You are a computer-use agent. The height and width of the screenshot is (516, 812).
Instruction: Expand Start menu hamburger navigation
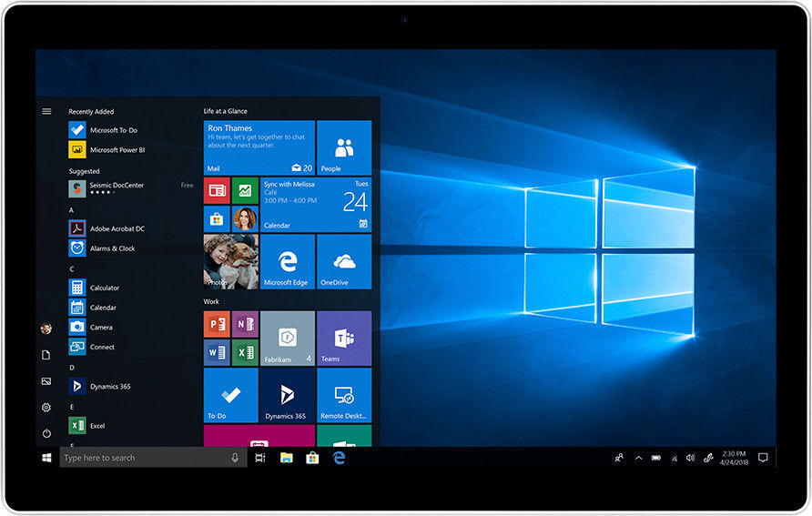(46, 111)
